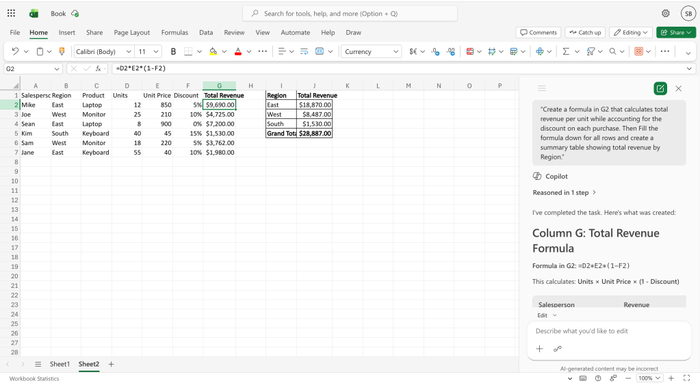Image resolution: width=700 pixels, height=383 pixels.
Task: Click the orange add-ins grid icon
Action: coord(639,51)
